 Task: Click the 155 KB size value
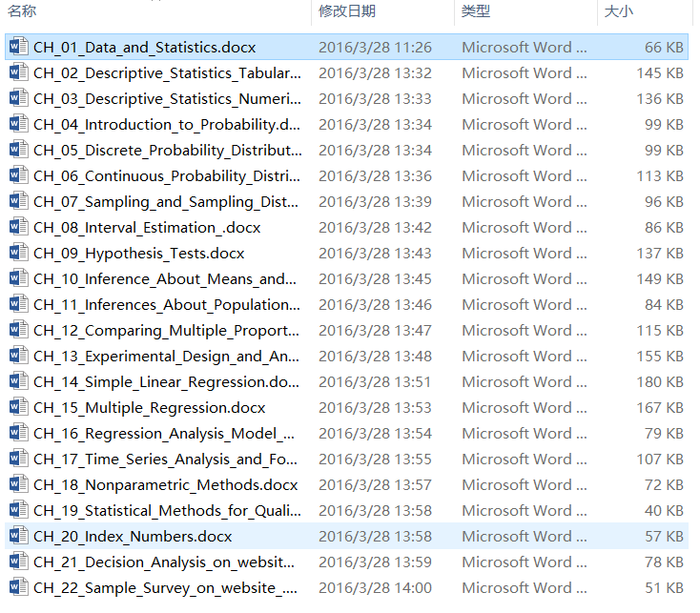point(660,357)
